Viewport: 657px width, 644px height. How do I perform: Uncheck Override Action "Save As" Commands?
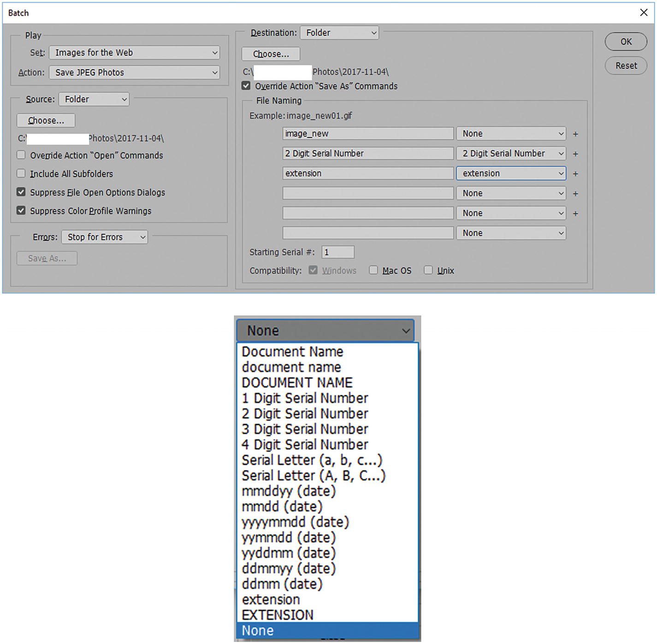click(246, 86)
